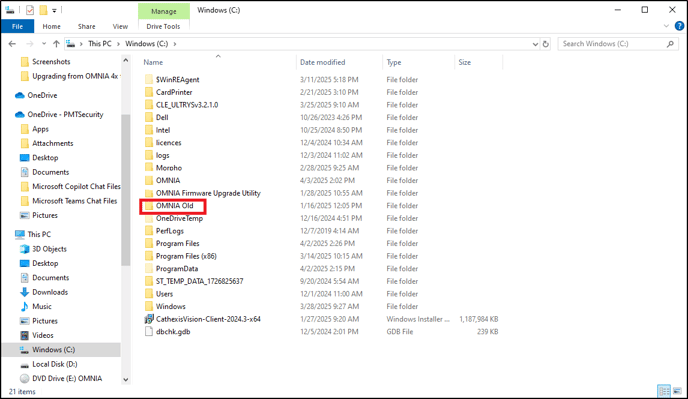Open the address bar history dropdown

535,44
